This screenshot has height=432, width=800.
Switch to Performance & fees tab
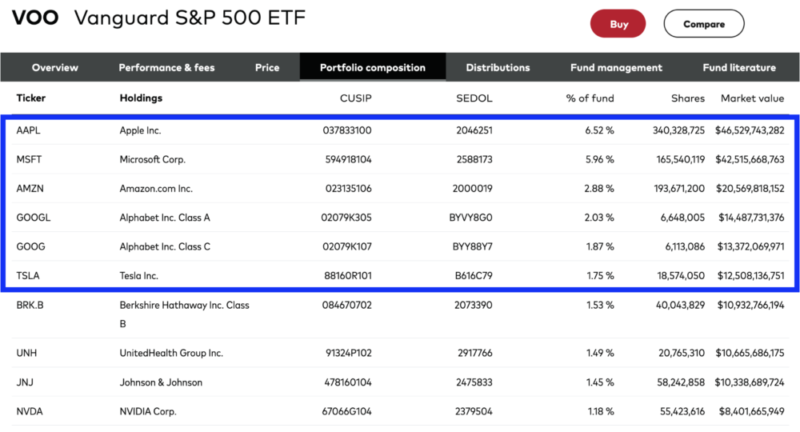click(x=166, y=67)
